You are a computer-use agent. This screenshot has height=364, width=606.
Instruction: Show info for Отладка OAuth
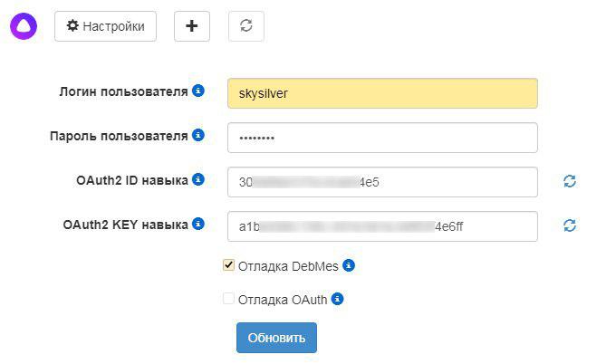click(x=338, y=299)
